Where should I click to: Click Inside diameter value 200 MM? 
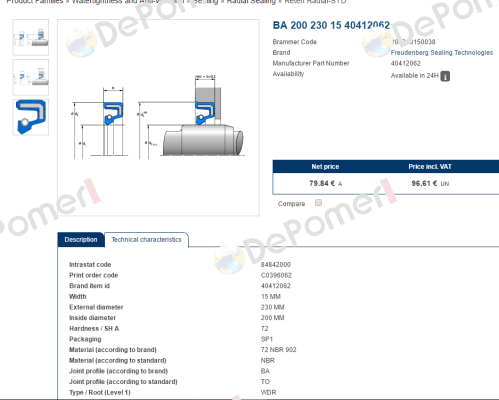[x=272, y=318]
